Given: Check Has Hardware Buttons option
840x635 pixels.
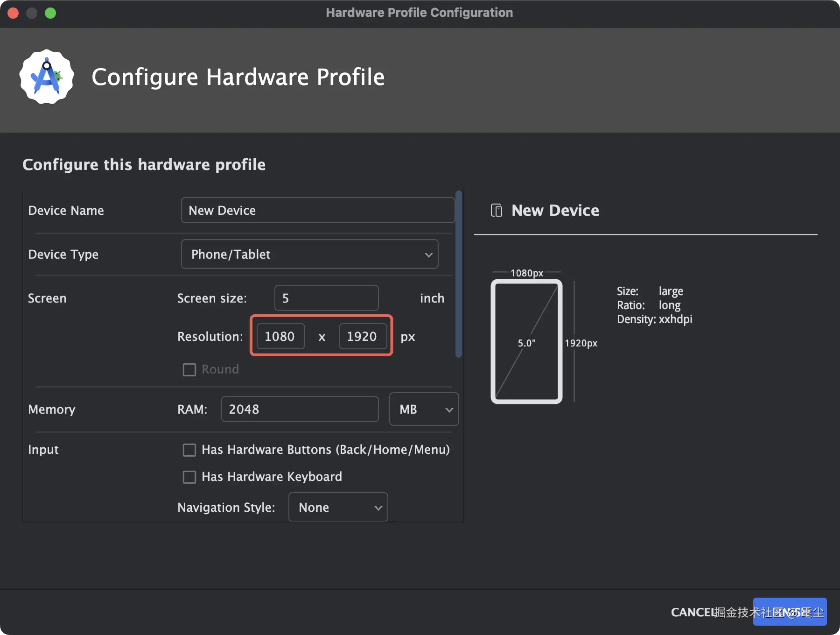Looking at the screenshot, I should coord(189,450).
